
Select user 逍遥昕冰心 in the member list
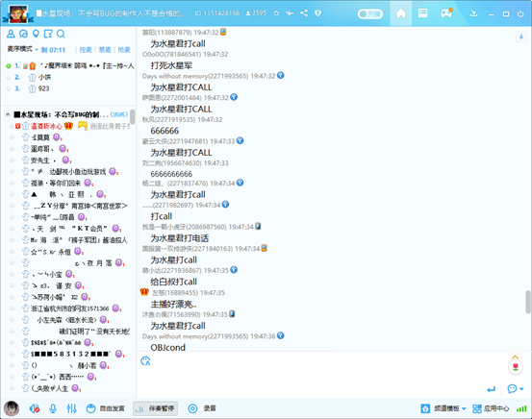(x=46, y=126)
